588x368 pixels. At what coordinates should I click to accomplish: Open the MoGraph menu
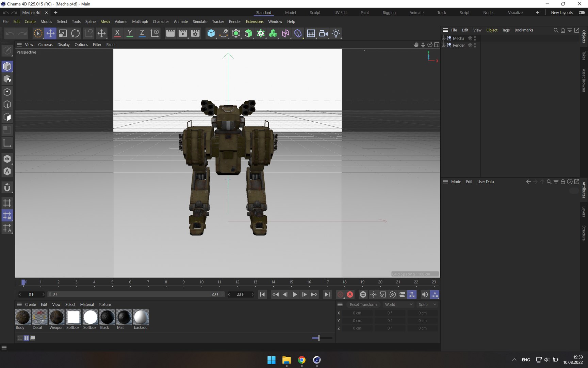pos(140,21)
